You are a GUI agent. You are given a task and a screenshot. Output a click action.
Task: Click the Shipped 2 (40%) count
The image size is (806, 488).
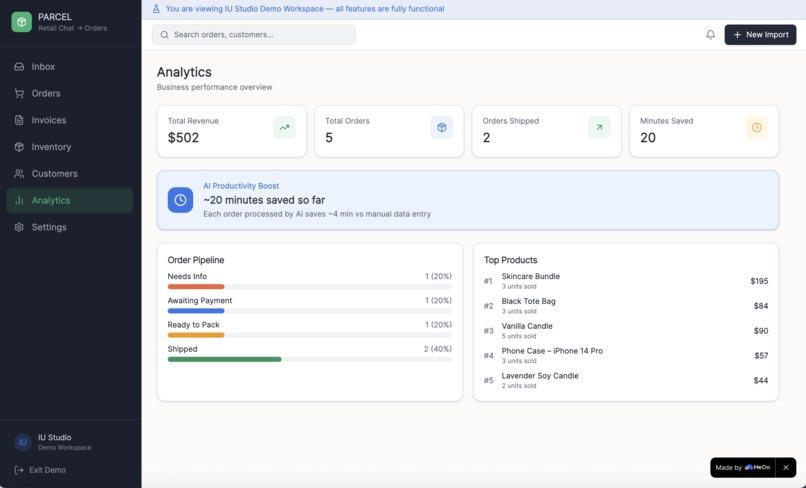[x=437, y=349]
